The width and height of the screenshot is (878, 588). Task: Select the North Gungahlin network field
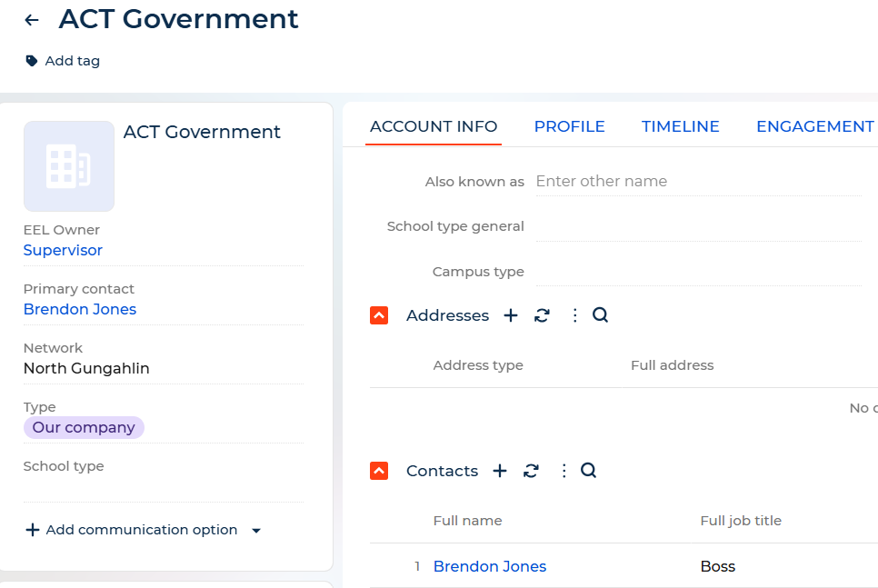(164, 368)
